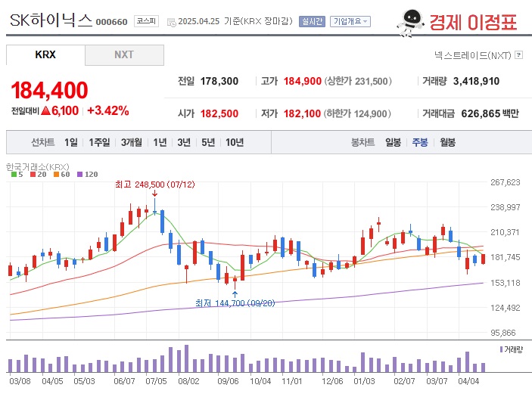Switch candlestick chart to 월봉
The image size is (532, 397).
(447, 142)
